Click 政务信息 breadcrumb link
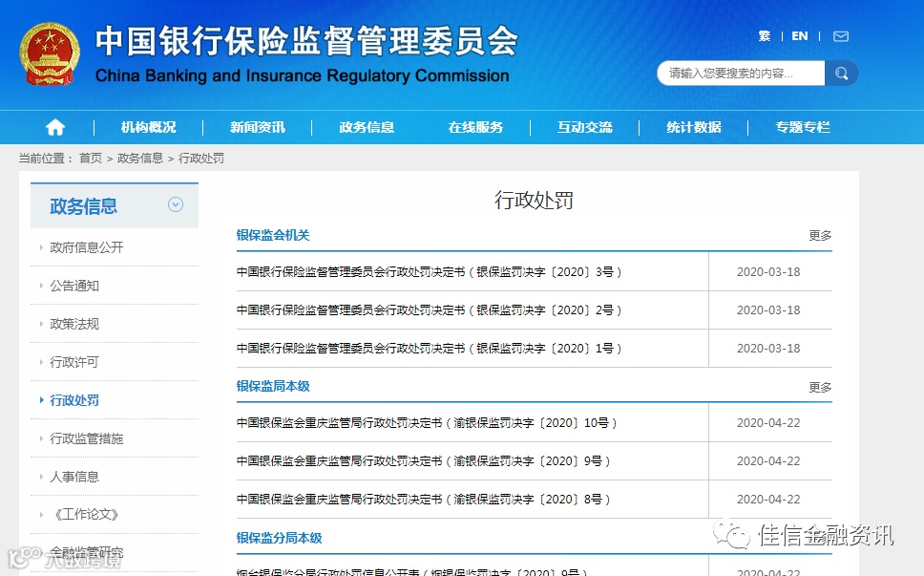Screen dimensions: 924x576 point(140,158)
